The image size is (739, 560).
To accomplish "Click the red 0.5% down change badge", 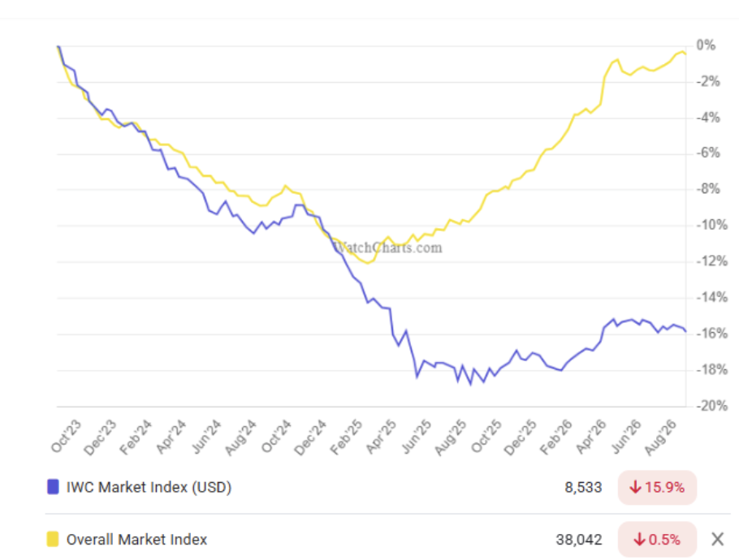I will [657, 539].
